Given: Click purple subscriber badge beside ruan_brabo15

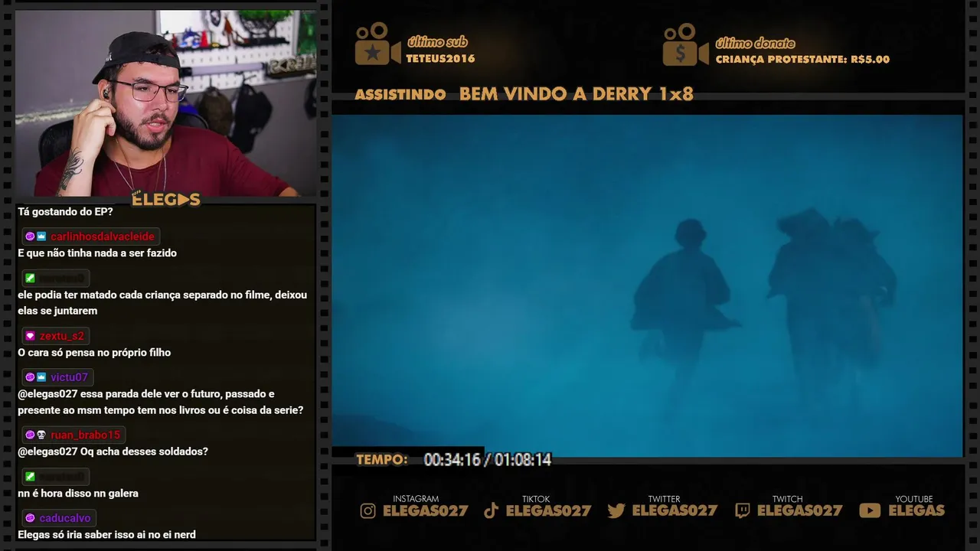Looking at the screenshot, I should (x=30, y=435).
